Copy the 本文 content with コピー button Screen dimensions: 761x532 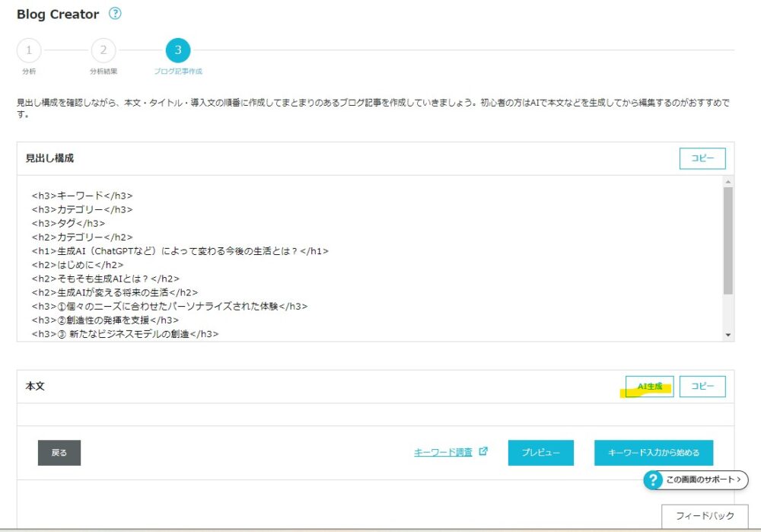[702, 387]
